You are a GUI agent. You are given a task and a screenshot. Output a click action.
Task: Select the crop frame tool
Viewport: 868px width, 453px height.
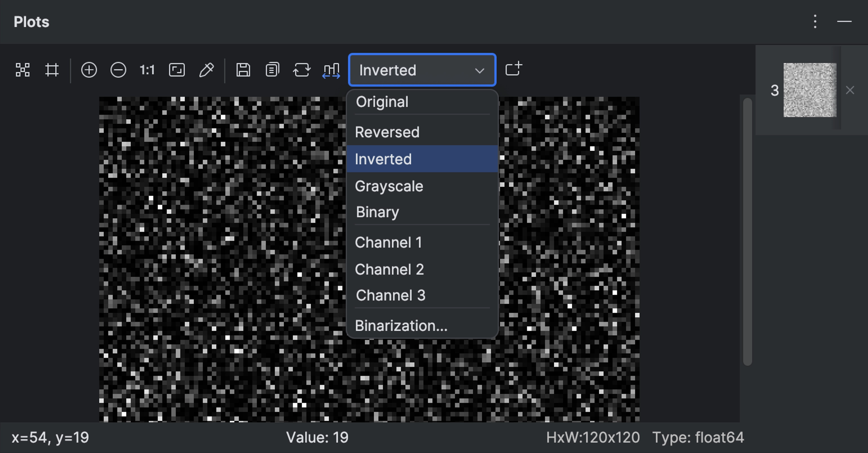pyautogui.click(x=52, y=70)
